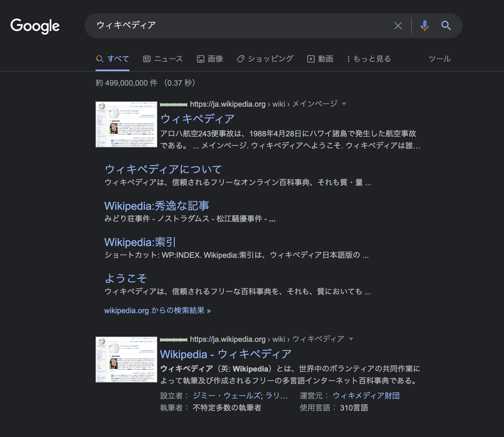Click the search icon beside すべて
The width and height of the screenshot is (504, 437).
(x=100, y=59)
